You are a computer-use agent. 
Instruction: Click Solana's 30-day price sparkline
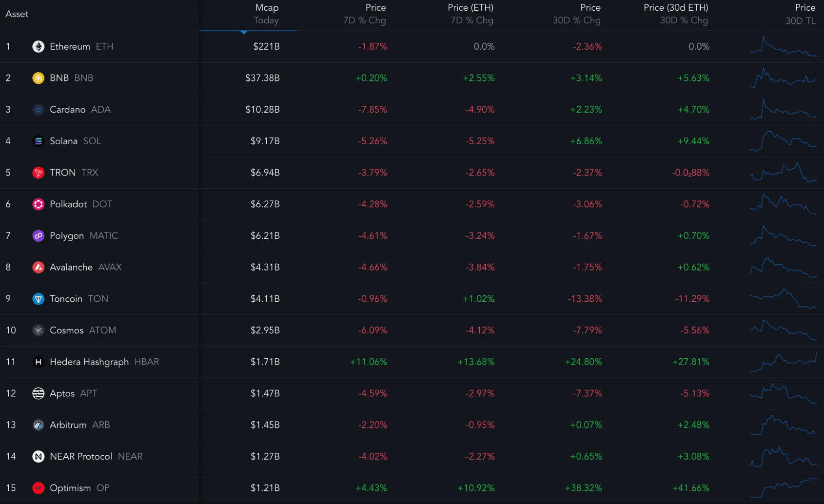783,141
